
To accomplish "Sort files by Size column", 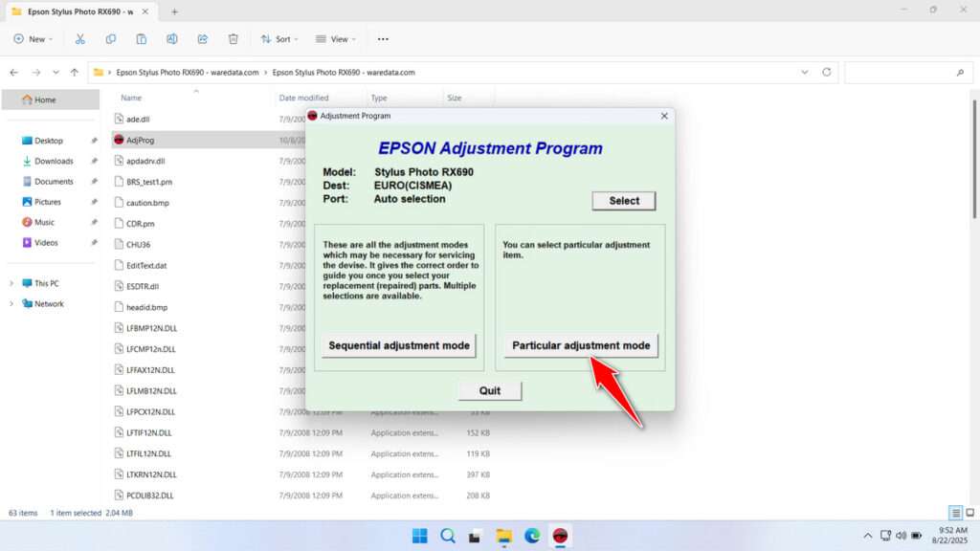I will 455,99.
